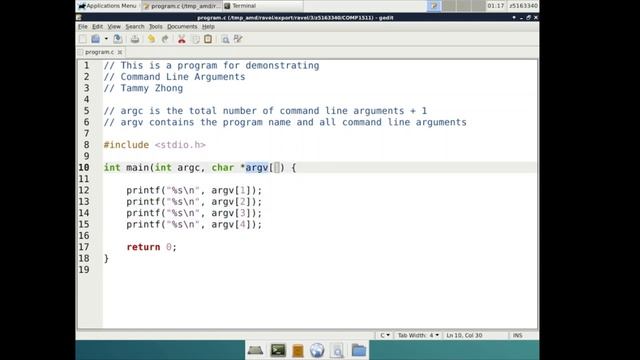Click the 01:17 clock in panel
The image size is (640, 360).
496,6
